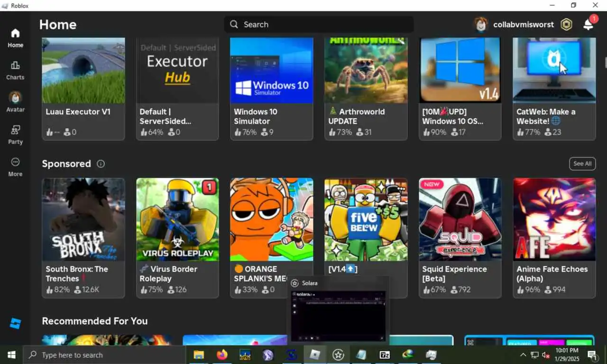607x364 pixels.
Task: Click the Solara star icon on the taskbar
Action: 338,355
